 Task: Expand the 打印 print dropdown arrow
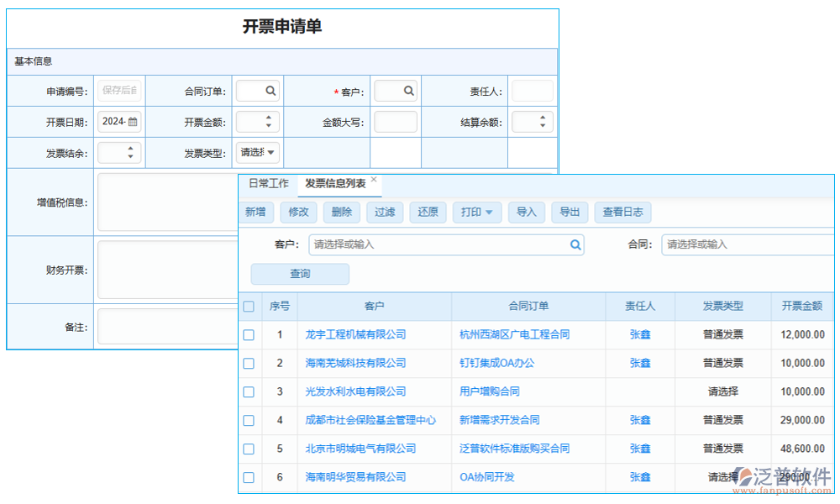pyautogui.click(x=491, y=213)
